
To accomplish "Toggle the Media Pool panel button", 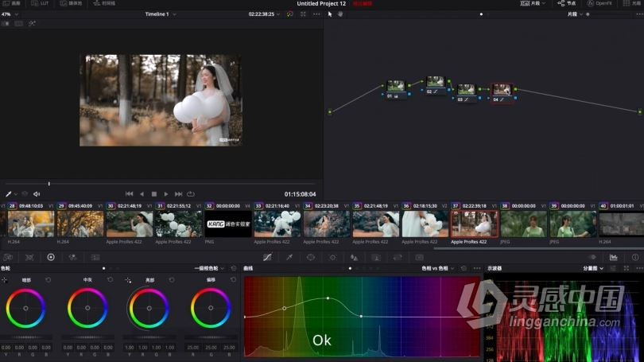I will (71, 3).
